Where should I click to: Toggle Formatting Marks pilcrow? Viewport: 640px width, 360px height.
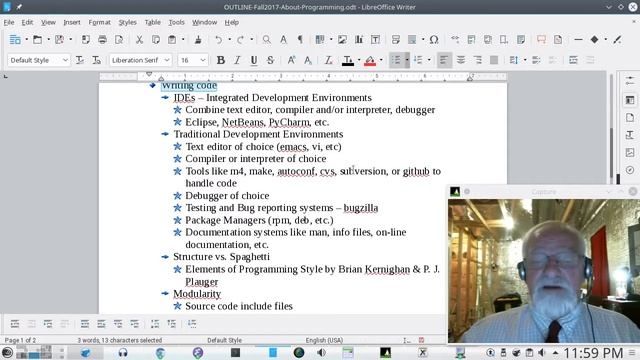tap(300, 40)
